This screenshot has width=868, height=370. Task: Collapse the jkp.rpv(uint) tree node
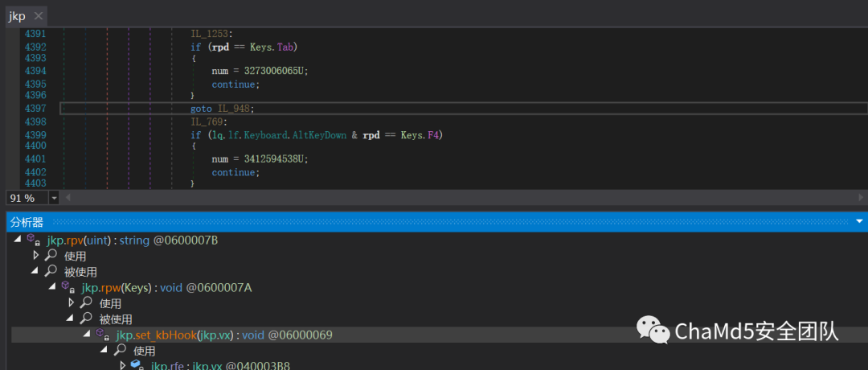click(17, 239)
